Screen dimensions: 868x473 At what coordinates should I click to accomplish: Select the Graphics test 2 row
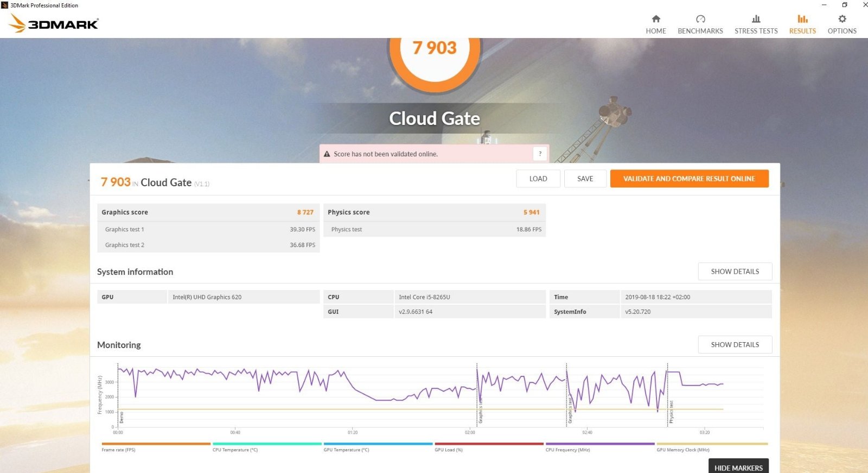coord(208,245)
